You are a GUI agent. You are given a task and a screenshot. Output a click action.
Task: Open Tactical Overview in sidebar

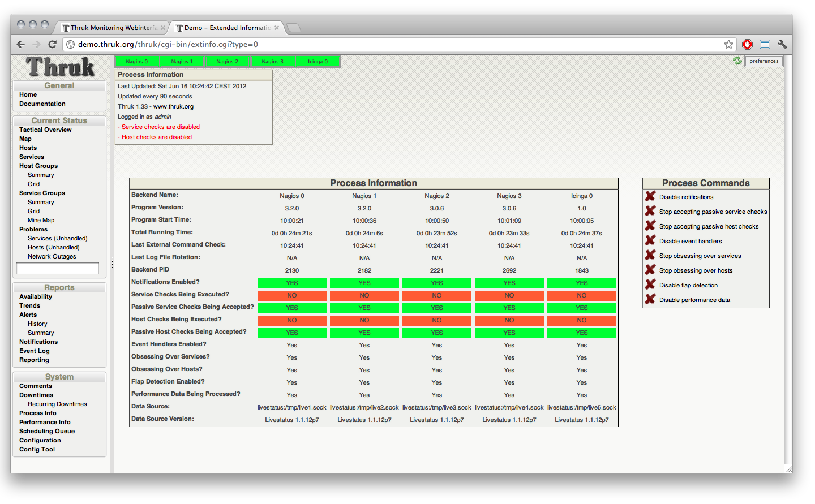click(x=45, y=130)
